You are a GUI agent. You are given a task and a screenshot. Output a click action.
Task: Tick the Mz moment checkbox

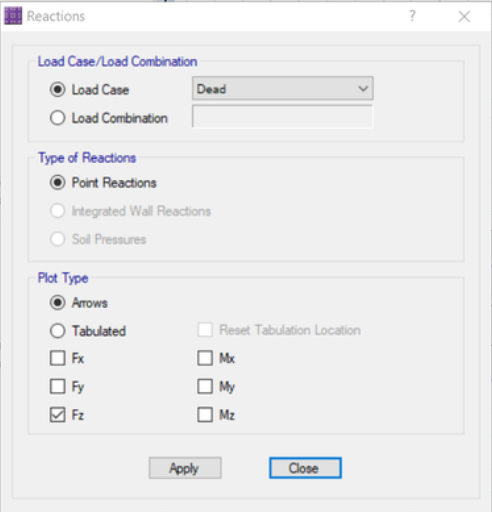pos(205,415)
